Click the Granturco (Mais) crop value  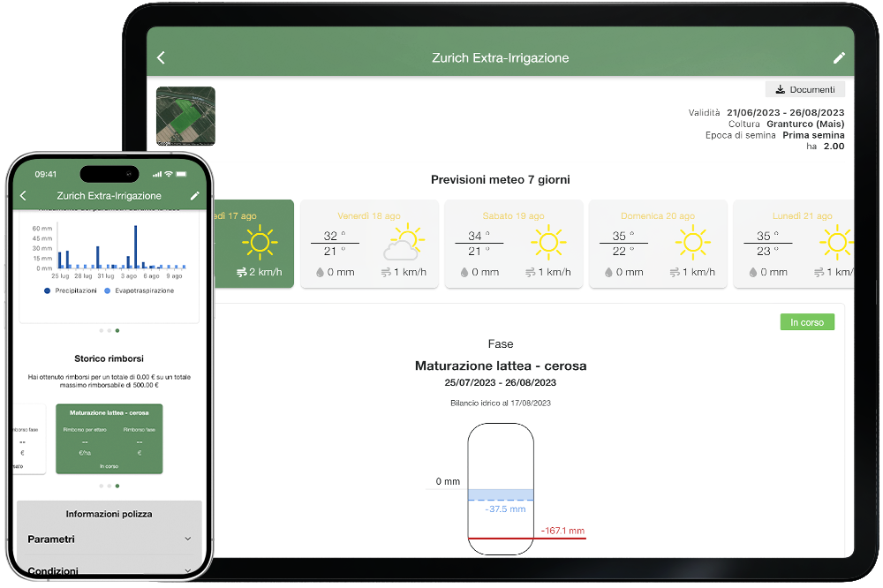(x=805, y=124)
